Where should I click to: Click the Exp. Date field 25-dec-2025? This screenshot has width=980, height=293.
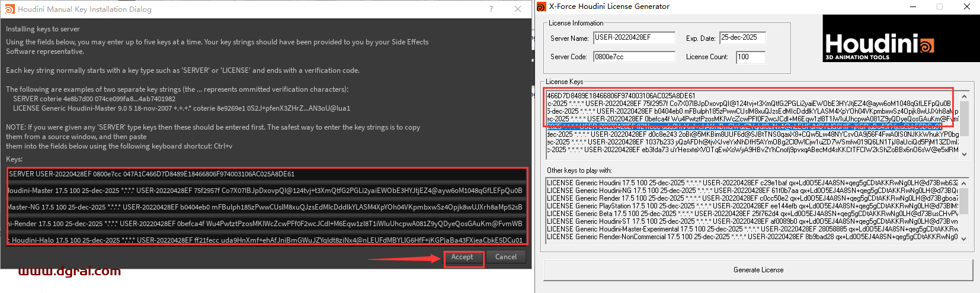pos(742,38)
